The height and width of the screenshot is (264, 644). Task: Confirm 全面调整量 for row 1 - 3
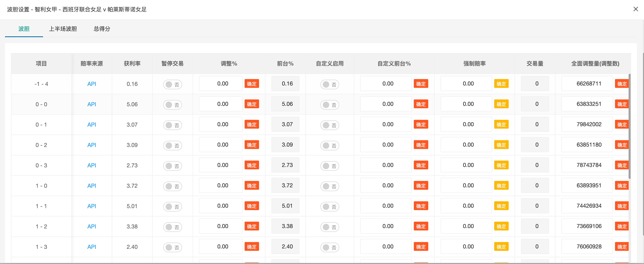point(622,247)
